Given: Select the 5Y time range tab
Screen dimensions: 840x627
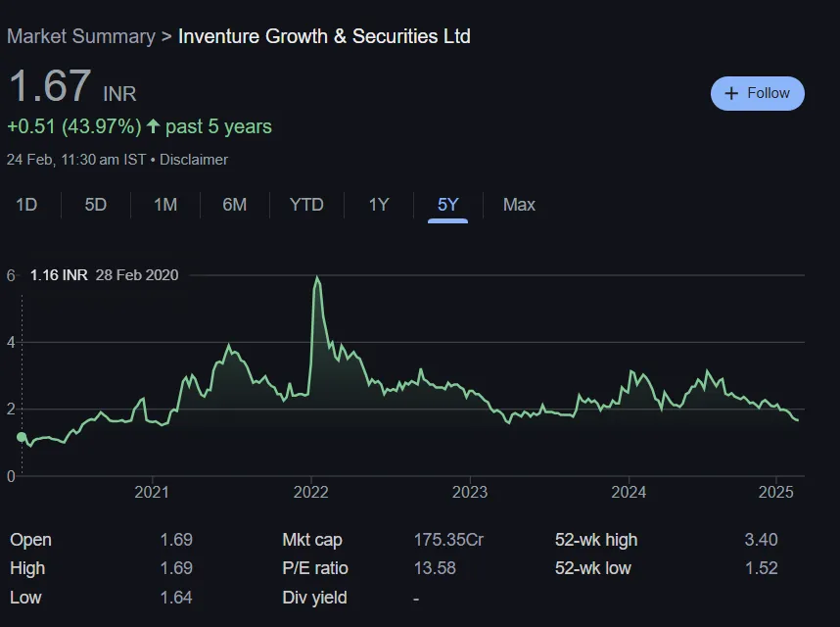Looking at the screenshot, I should point(447,205).
